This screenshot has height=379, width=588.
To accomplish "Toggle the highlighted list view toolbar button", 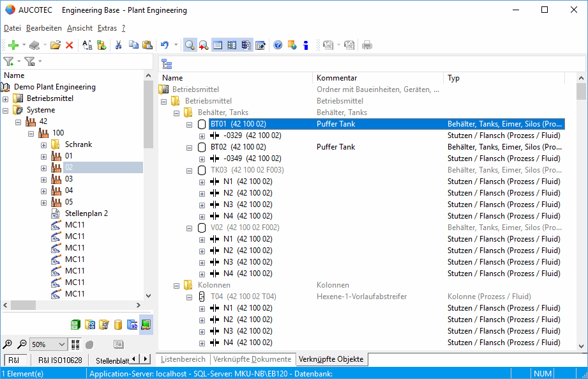I will (218, 45).
